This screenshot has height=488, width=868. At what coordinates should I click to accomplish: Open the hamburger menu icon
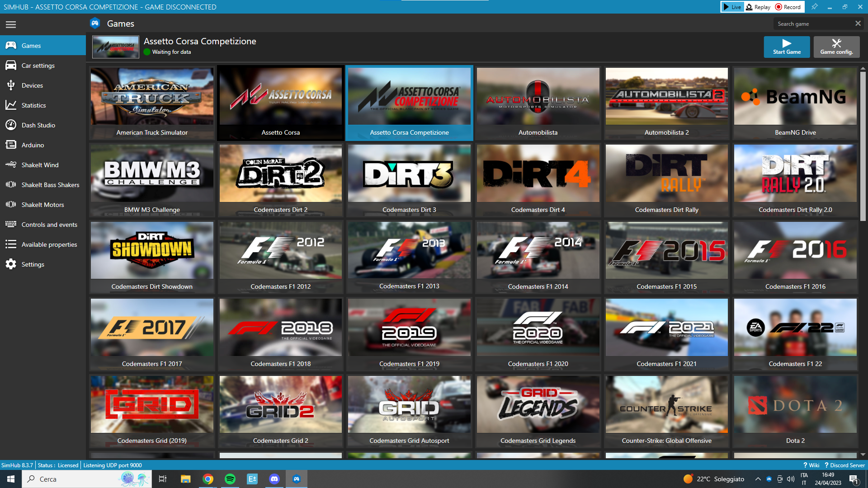[x=11, y=24]
